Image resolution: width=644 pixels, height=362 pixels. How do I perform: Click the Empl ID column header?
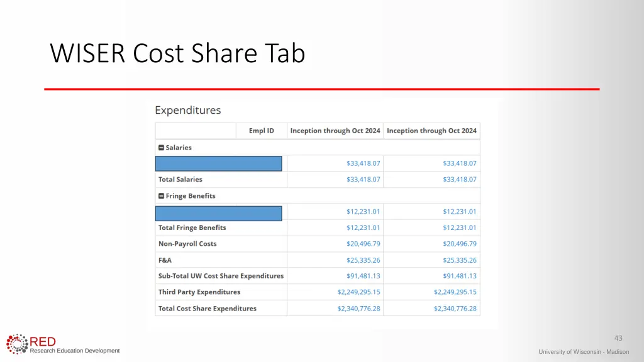tap(261, 131)
